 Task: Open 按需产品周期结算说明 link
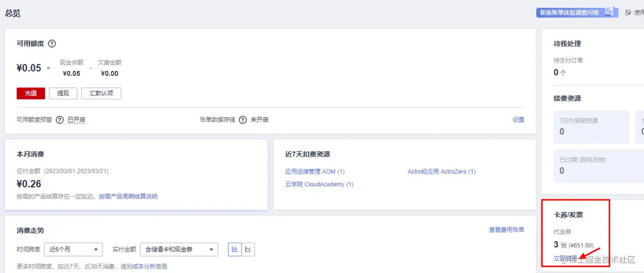click(128, 197)
